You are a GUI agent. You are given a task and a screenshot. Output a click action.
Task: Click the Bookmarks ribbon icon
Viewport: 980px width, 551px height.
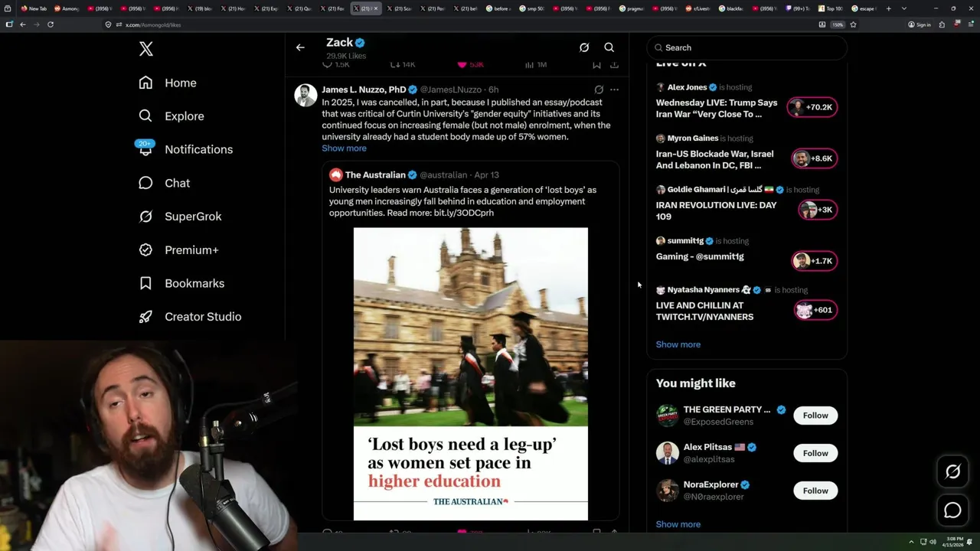145,283
